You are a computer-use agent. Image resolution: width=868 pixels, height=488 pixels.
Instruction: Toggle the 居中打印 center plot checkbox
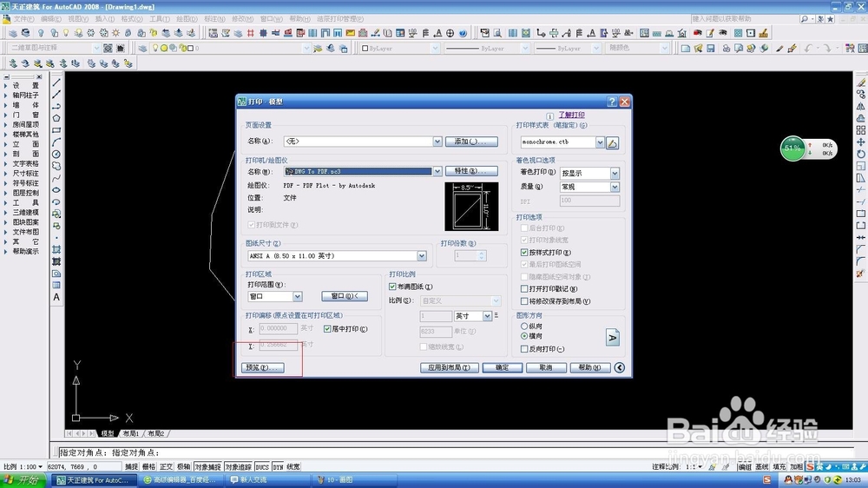point(327,329)
